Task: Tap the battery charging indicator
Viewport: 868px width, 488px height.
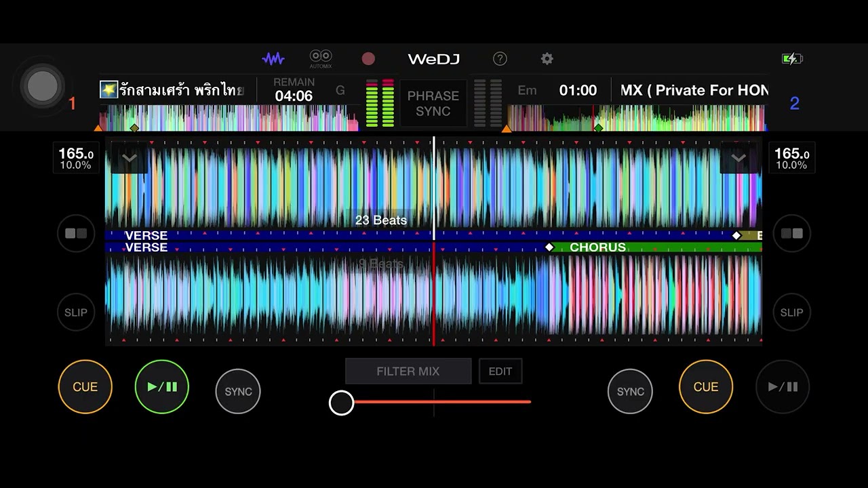Action: (x=792, y=59)
